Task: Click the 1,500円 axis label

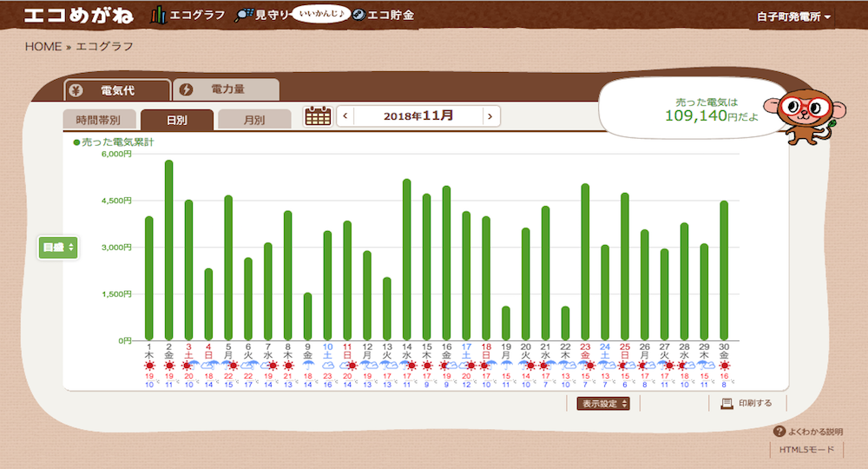Action: pos(116,294)
